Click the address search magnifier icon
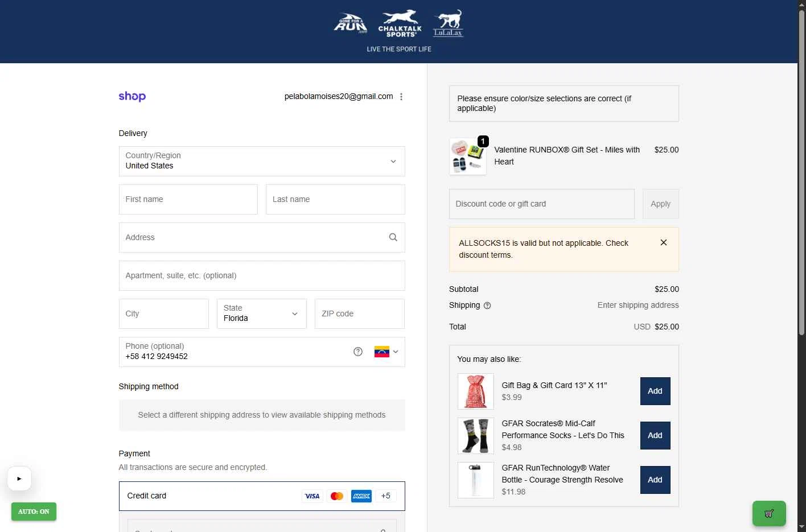Screen dimensions: 806x532 (393, 237)
